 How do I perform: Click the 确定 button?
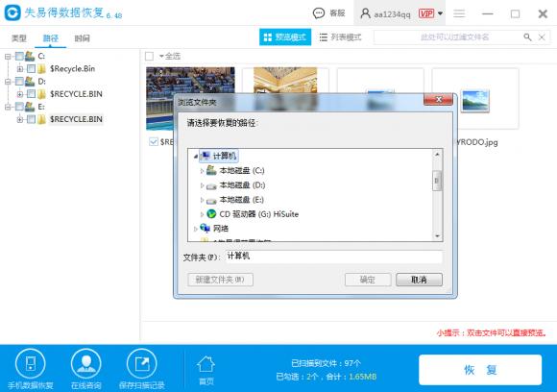point(368,280)
